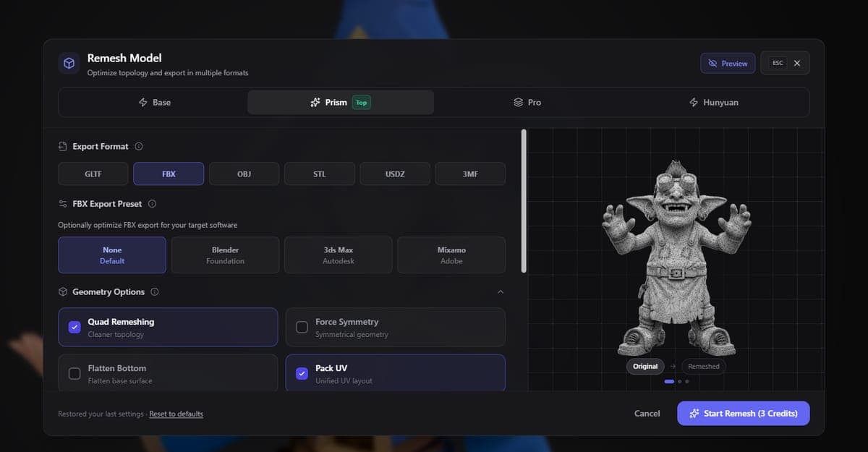Click the goblin model preview thumbnail
868x452 pixels.
click(676, 257)
